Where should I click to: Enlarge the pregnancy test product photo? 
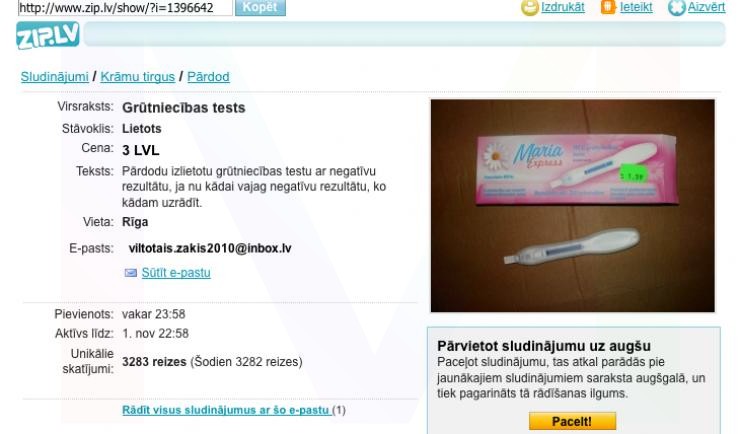(572, 206)
